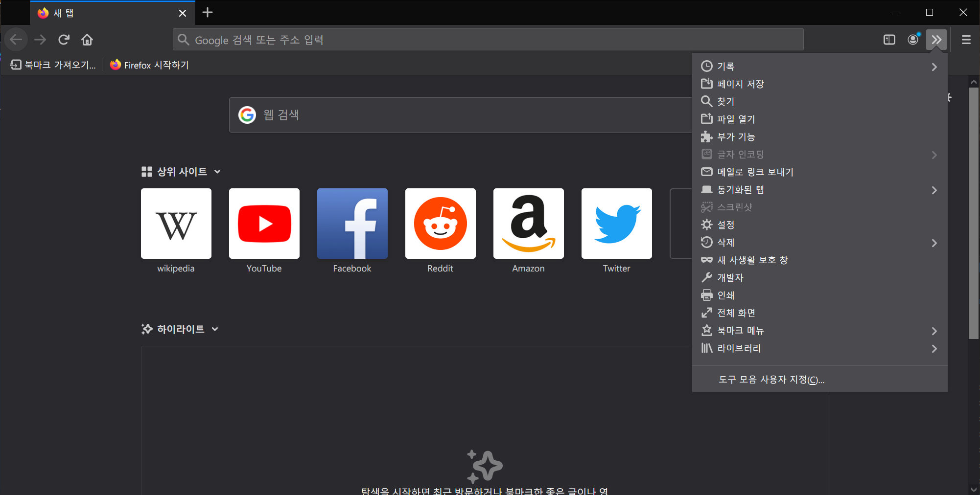Enter 전체 화면 mode
This screenshot has height=495, width=980.
[x=820, y=313]
